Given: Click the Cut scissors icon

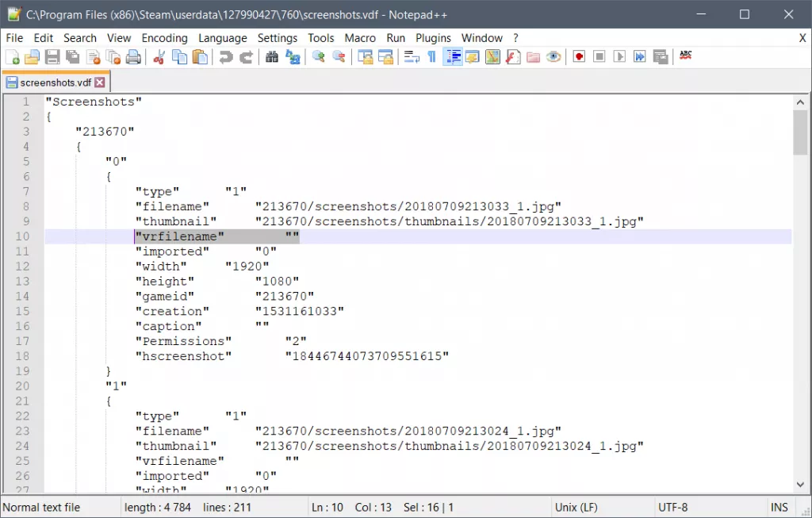Looking at the screenshot, I should [159, 56].
